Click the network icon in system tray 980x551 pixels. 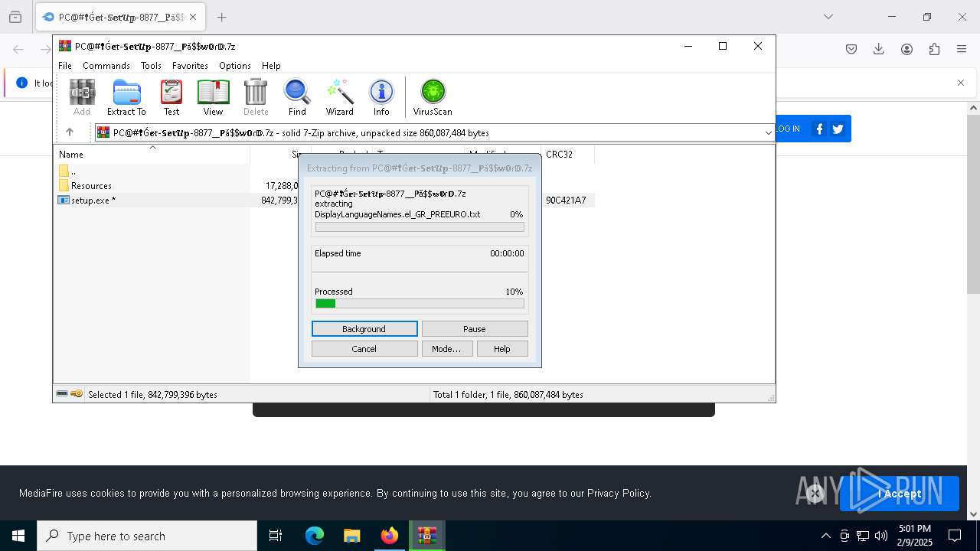coord(863,536)
